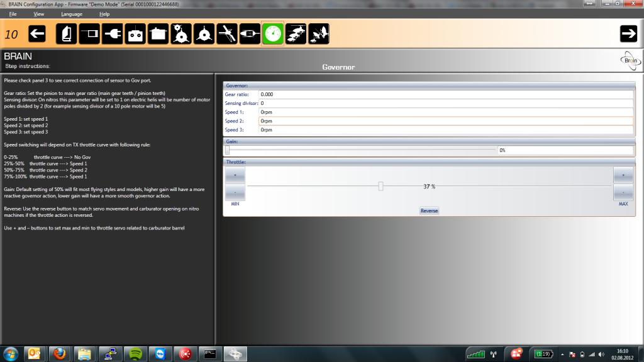Open Spotify from the taskbar

tap(133, 353)
